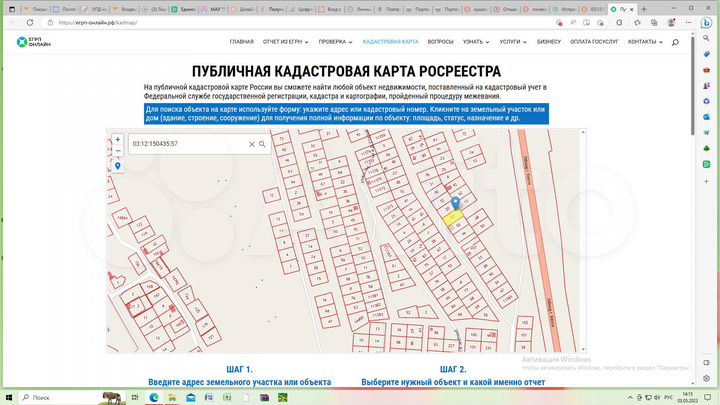
Task: Click the Windows taskbar search box
Action: coord(71,397)
